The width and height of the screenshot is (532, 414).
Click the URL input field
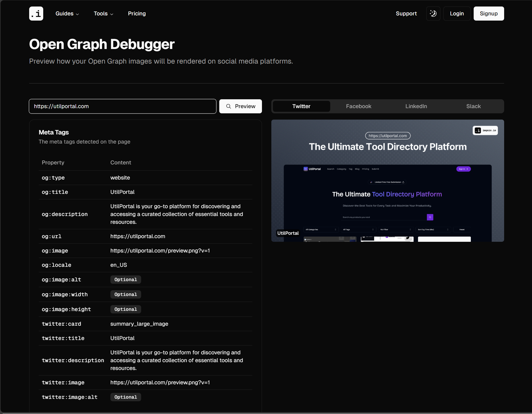123,106
